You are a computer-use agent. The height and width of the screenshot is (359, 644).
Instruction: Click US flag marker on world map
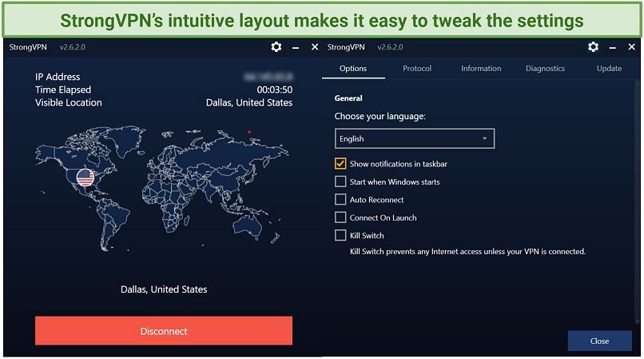pos(85,178)
